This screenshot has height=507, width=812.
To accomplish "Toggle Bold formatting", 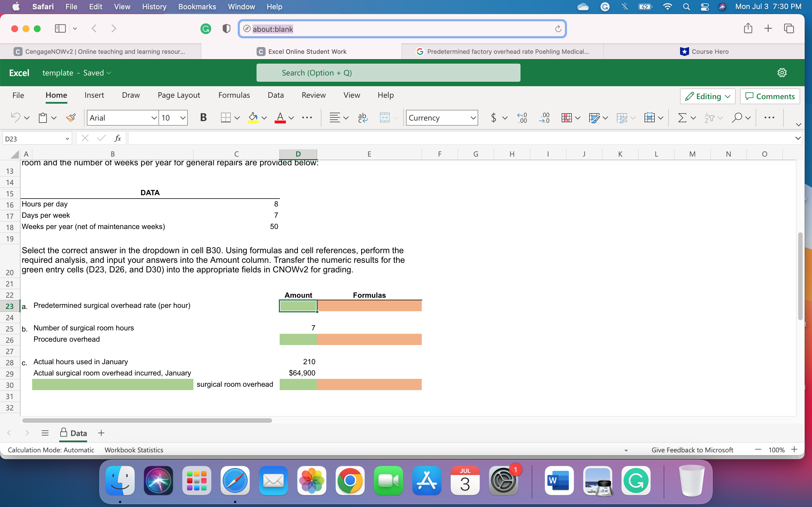I will (203, 118).
